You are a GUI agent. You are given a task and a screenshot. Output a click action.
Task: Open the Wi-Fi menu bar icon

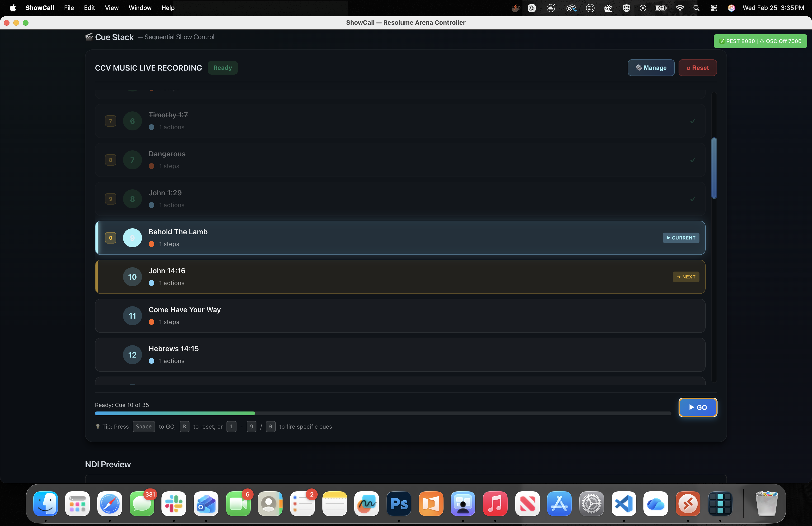[x=680, y=8]
